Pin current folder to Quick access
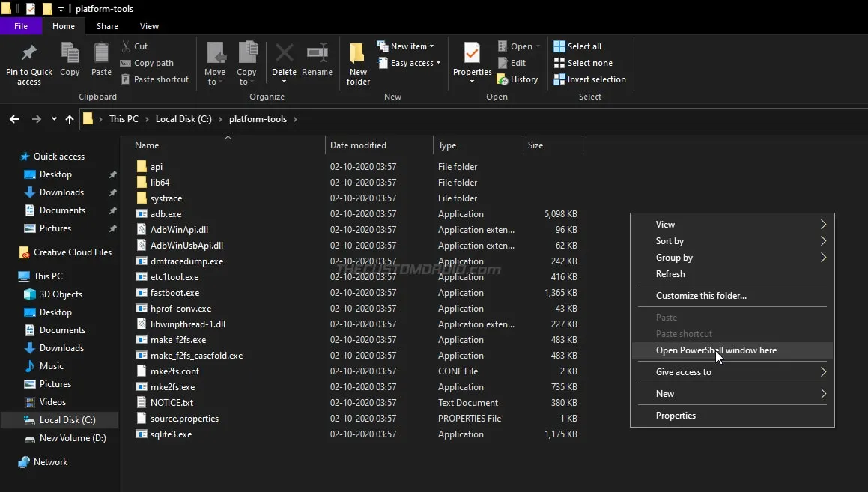Viewport: 868px width, 492px height. [x=29, y=63]
